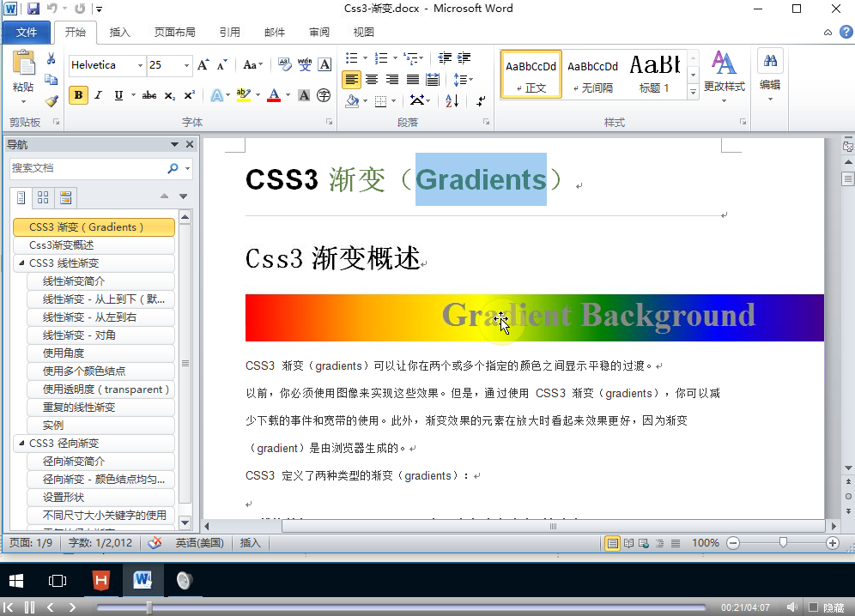This screenshot has height=616, width=855.
Task: Click the Strikethrough formatting icon
Action: coord(150,96)
